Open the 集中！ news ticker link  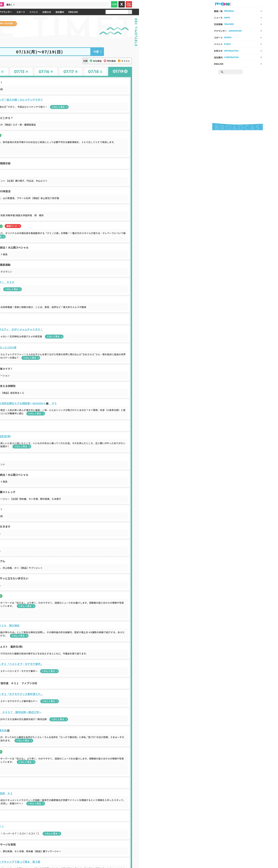click(x=10, y=5)
